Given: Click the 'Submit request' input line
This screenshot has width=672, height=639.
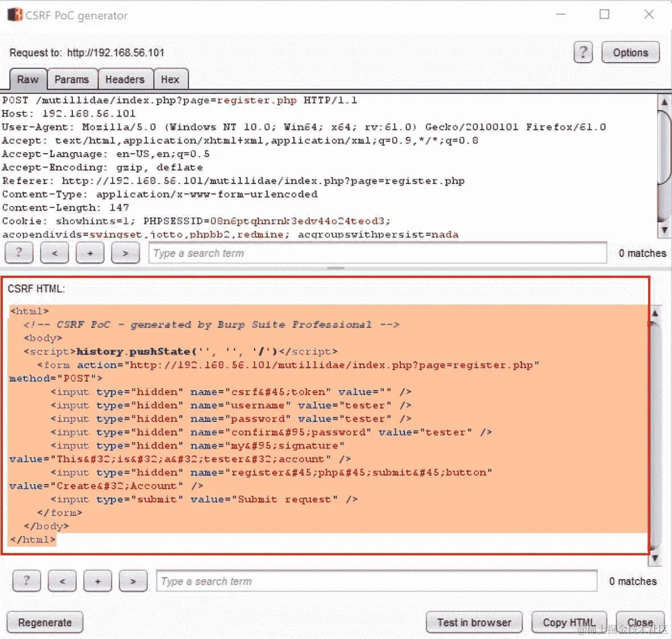Looking at the screenshot, I should 204,499.
